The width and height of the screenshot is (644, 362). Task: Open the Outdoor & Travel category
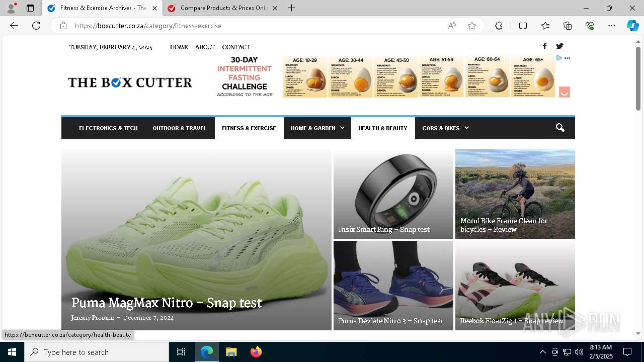(x=180, y=128)
